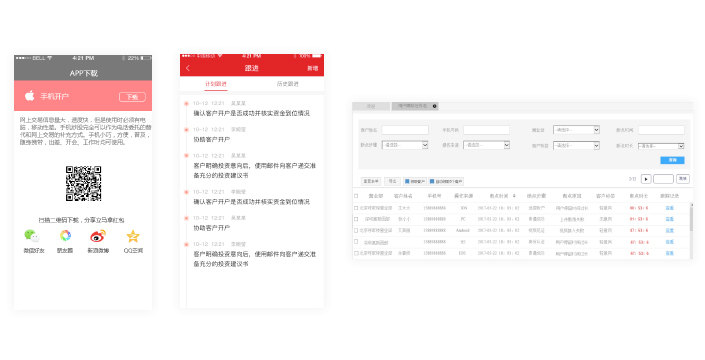705x360 pixels.
Task: Tap the back chevron in the red 跟进 header
Action: 187,68
